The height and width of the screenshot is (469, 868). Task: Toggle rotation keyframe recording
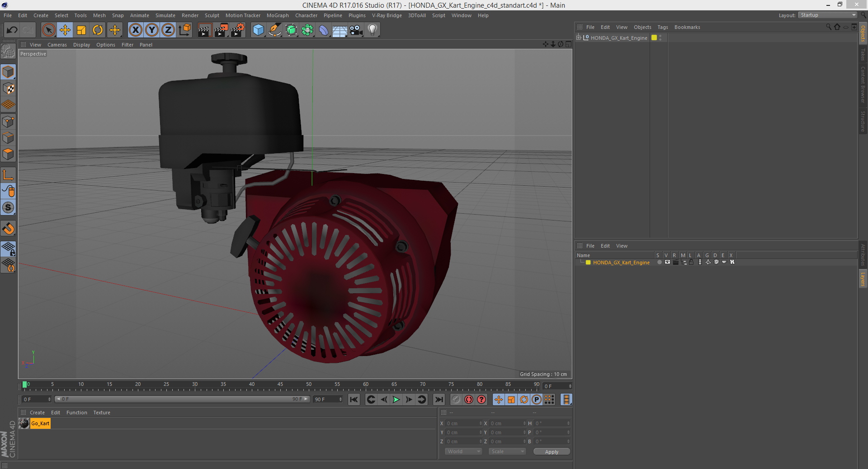[x=524, y=399]
